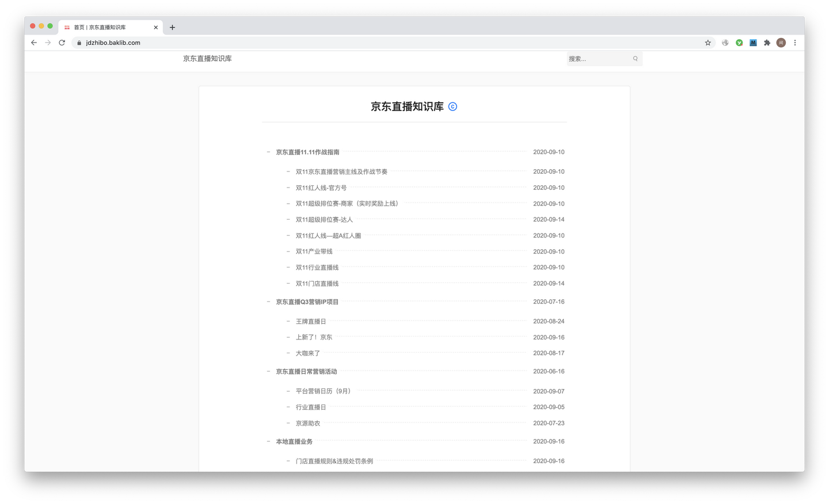Collapse the 本地直播业务 section
829x504 pixels.
pyautogui.click(x=268, y=441)
